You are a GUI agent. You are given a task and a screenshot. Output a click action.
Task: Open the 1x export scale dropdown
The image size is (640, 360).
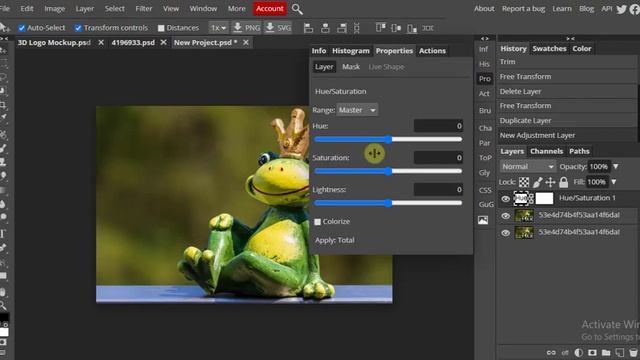click(218, 28)
